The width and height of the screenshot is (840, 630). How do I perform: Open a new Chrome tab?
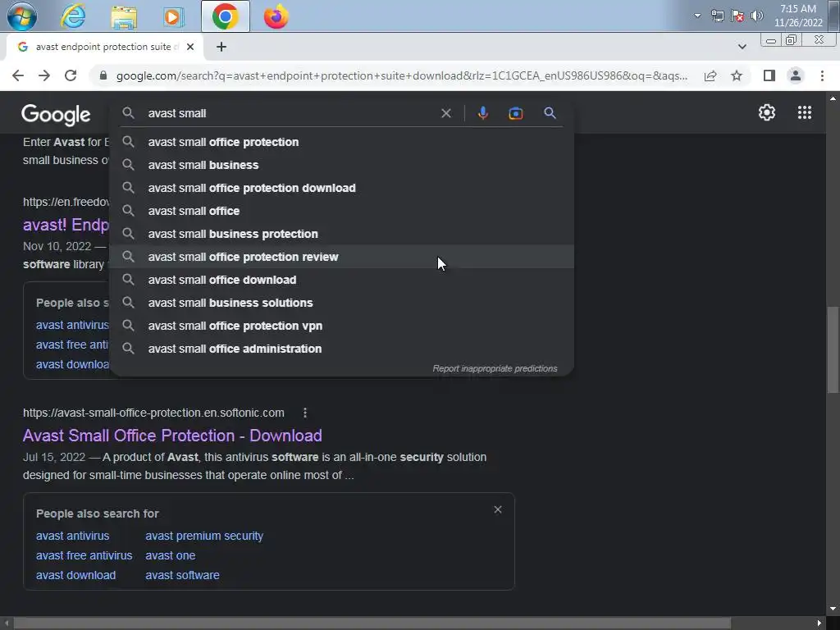(221, 47)
